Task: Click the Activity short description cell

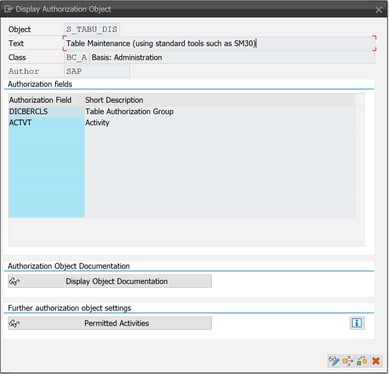Action: click(x=97, y=123)
